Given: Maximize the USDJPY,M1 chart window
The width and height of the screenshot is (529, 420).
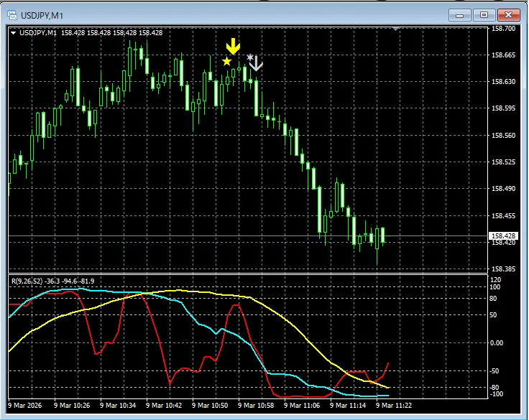Looking at the screenshot, I should (x=484, y=14).
